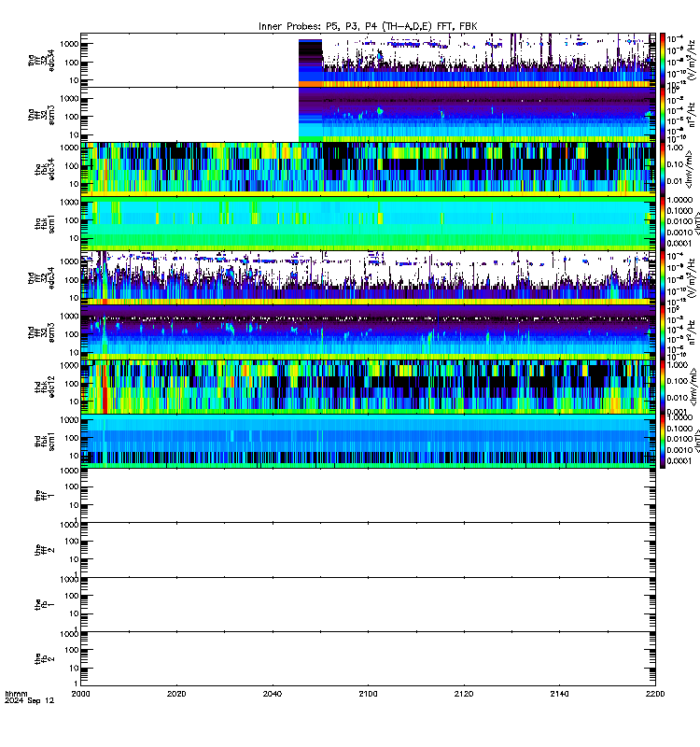Click the 100 tick of the fff 1 panel
700x747 pixels.
pos(72,486)
